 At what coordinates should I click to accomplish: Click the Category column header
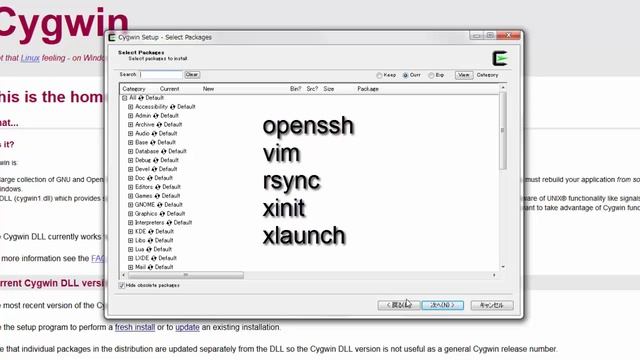tap(134, 89)
